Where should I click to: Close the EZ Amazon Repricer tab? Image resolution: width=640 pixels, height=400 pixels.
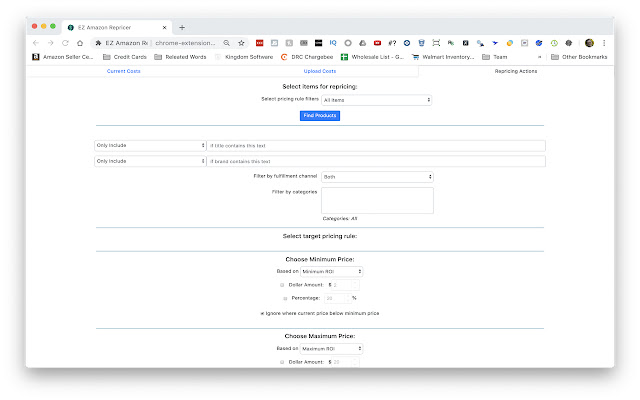pyautogui.click(x=164, y=27)
